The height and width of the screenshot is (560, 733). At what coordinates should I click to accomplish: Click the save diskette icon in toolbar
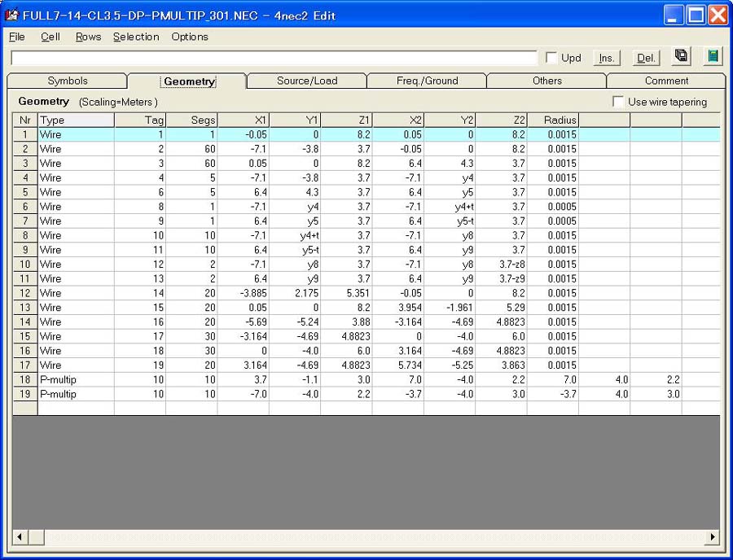pyautogui.click(x=682, y=56)
